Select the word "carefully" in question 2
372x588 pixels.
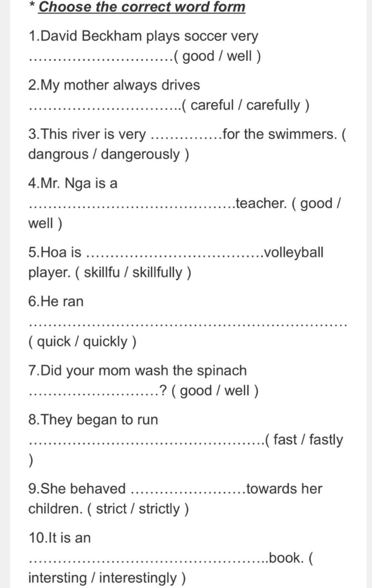click(x=273, y=105)
